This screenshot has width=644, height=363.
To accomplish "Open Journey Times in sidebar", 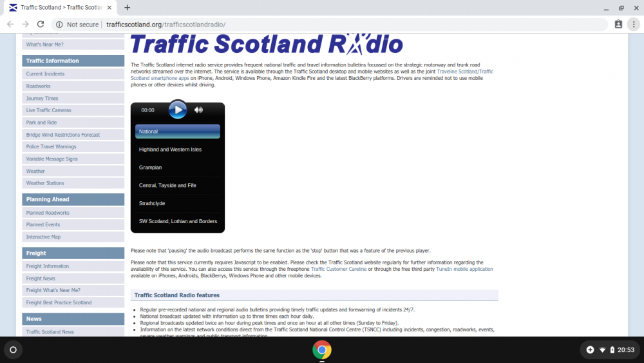I will [73, 98].
